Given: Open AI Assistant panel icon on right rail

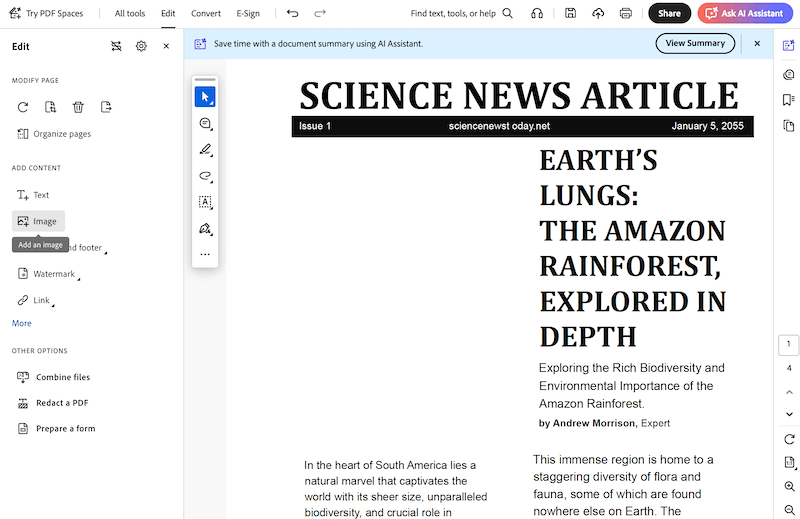Looking at the screenshot, I should [789, 45].
